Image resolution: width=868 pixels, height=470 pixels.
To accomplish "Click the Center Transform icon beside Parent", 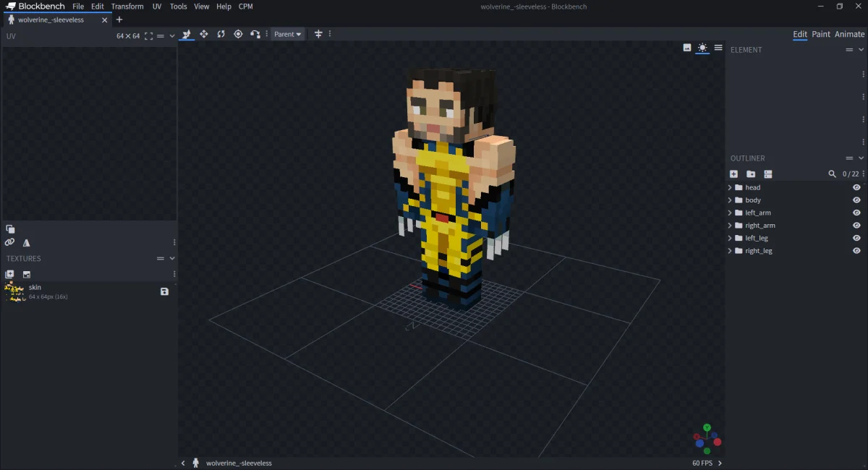I will [x=318, y=34].
